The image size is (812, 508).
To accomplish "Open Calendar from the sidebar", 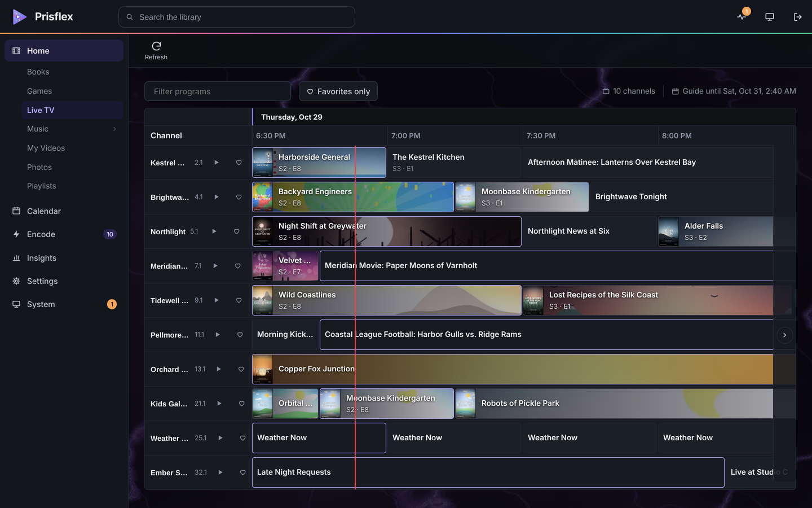I will coord(64,211).
